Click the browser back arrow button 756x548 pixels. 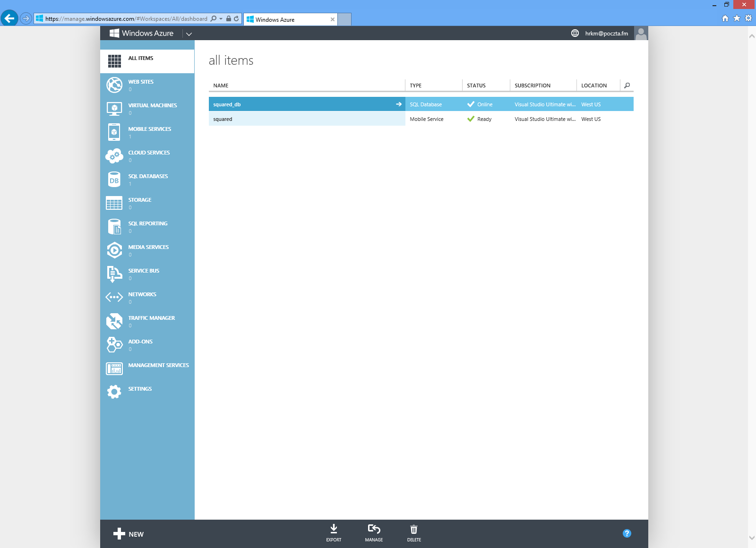click(x=9, y=18)
